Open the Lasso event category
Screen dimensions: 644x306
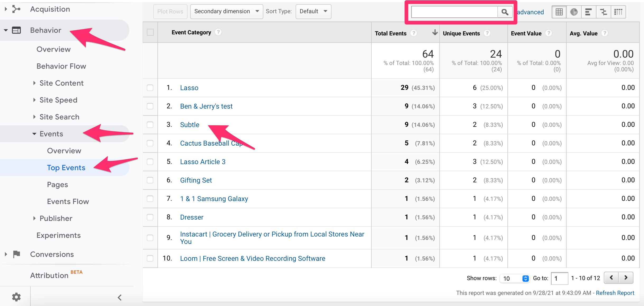pyautogui.click(x=189, y=88)
